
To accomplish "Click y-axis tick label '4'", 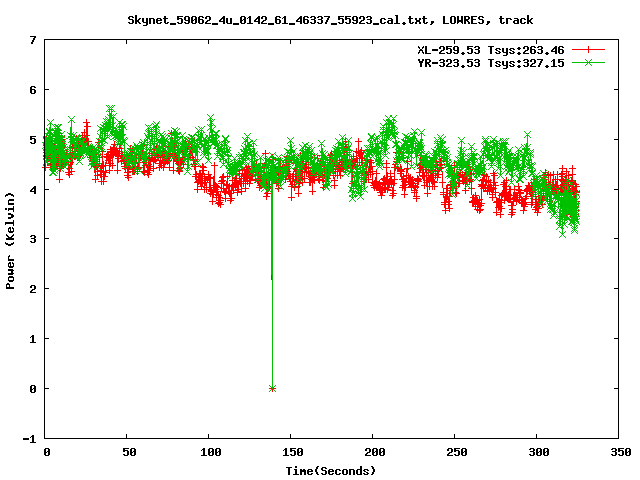I will tap(33, 190).
